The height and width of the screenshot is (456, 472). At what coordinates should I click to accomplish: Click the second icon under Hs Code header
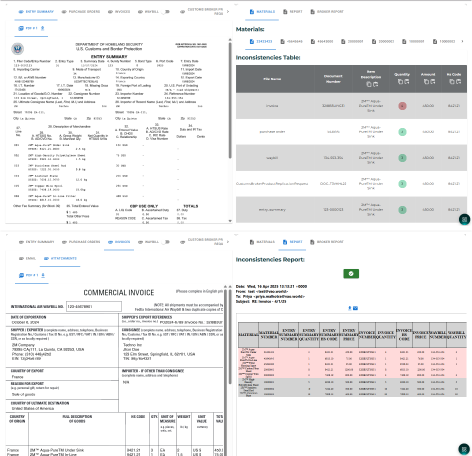[x=458, y=82]
